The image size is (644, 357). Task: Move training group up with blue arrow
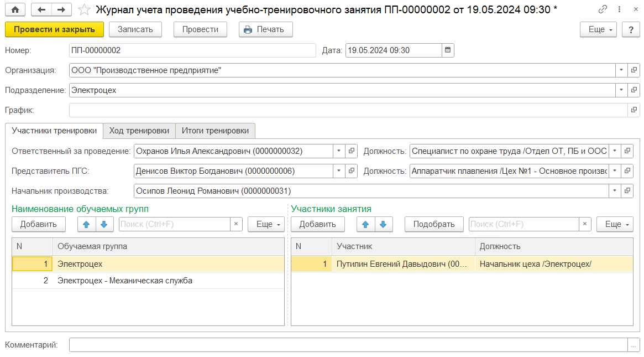86,224
